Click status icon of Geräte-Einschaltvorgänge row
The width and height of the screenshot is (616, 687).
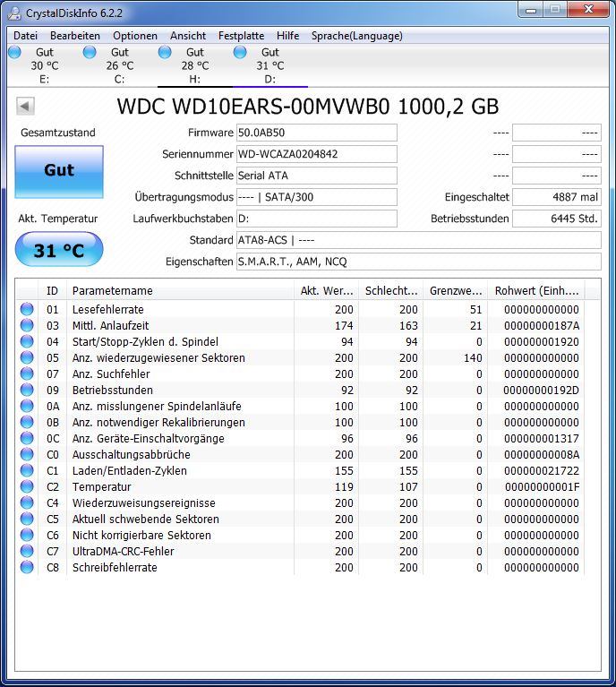click(27, 438)
